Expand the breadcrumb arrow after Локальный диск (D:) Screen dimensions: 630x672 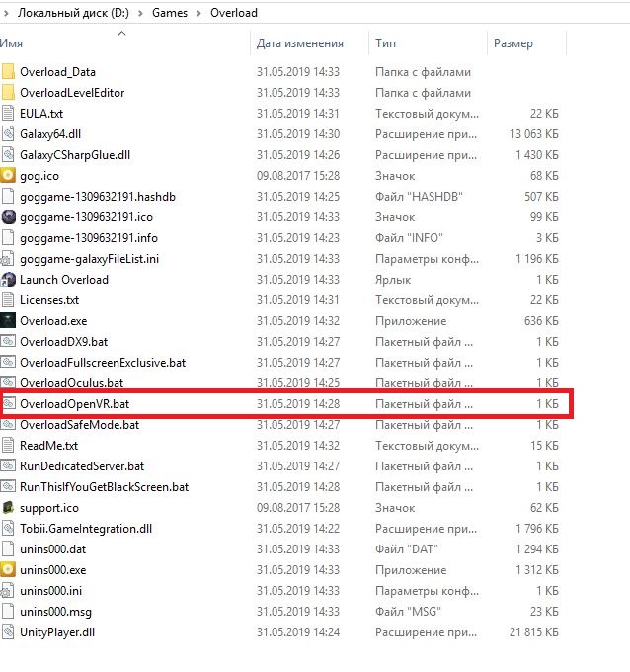140,13
